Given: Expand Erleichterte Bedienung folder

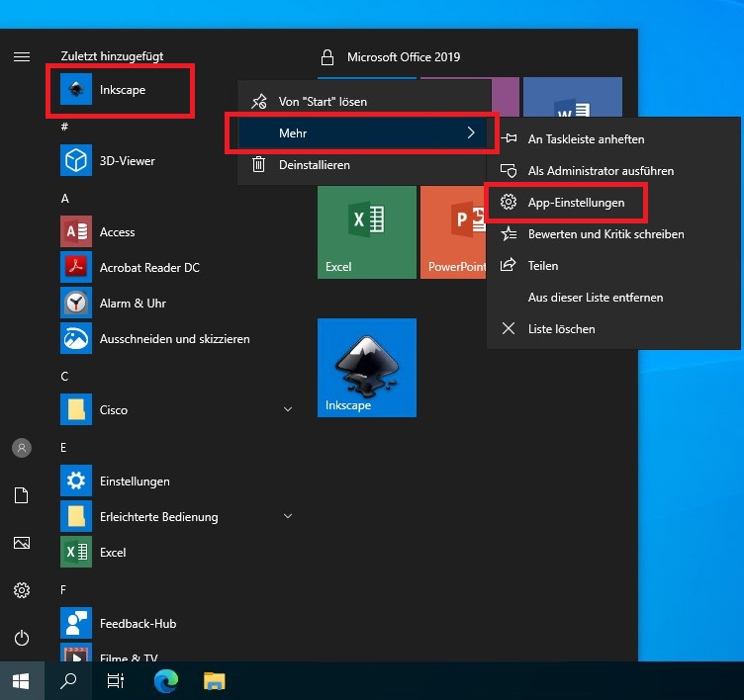Looking at the screenshot, I should (x=288, y=516).
